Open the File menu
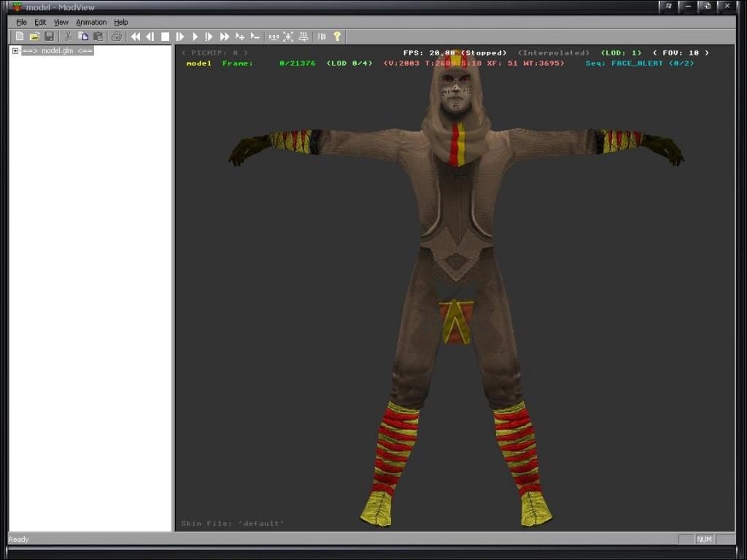The height and width of the screenshot is (560, 747). tap(21, 23)
